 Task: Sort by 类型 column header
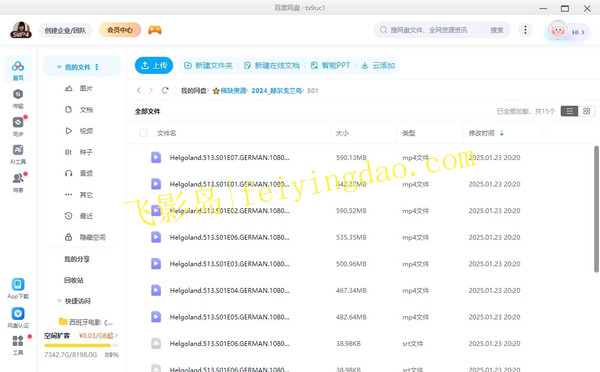pos(409,133)
